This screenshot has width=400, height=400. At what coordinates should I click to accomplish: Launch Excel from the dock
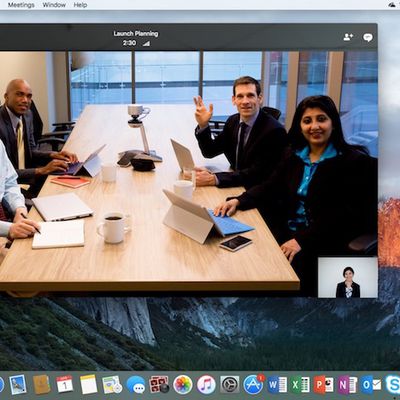[300, 385]
